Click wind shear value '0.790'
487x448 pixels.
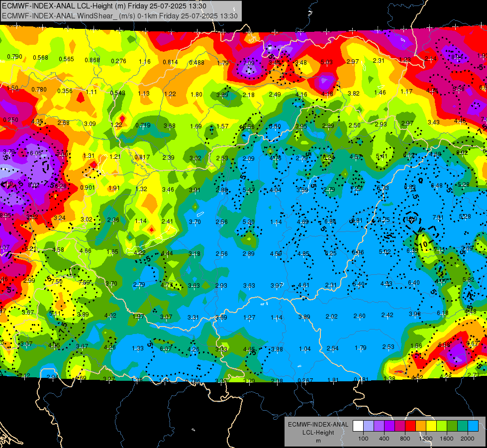click(14, 57)
